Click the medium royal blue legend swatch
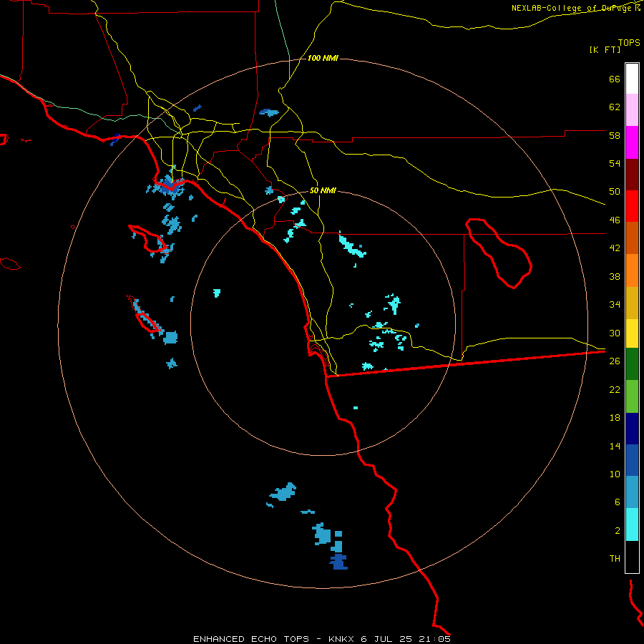This screenshot has width=644, height=644. click(632, 460)
